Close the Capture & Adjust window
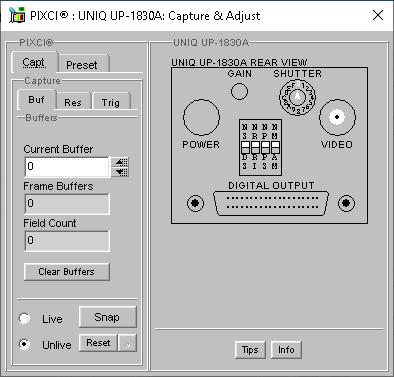The height and width of the screenshot is (377, 394). click(x=378, y=15)
